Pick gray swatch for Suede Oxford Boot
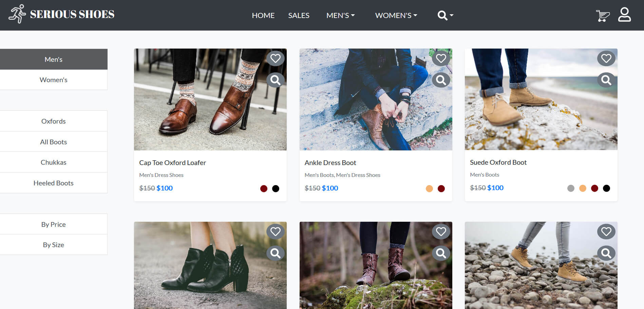Image resolution: width=644 pixels, height=309 pixels. click(x=571, y=188)
